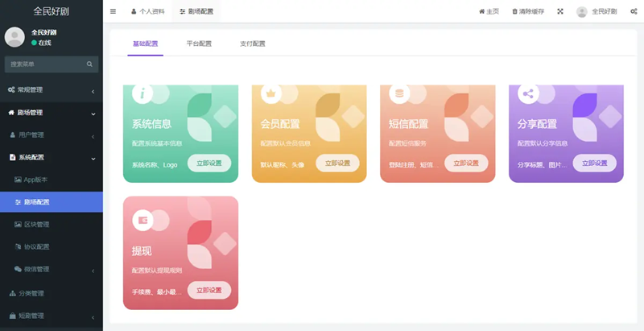Click the fullscreen expand icon in top bar

[560, 11]
